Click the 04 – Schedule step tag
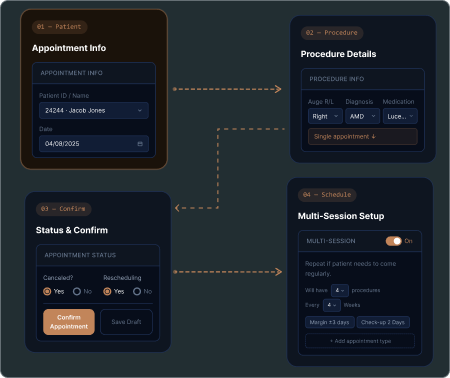Image resolution: width=450 pixels, height=378 pixels. [x=327, y=195]
